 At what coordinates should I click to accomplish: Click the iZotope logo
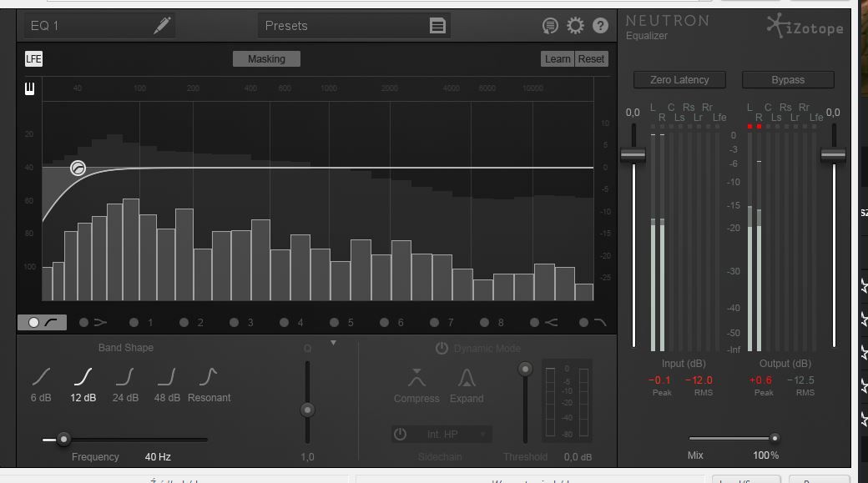[x=805, y=26]
